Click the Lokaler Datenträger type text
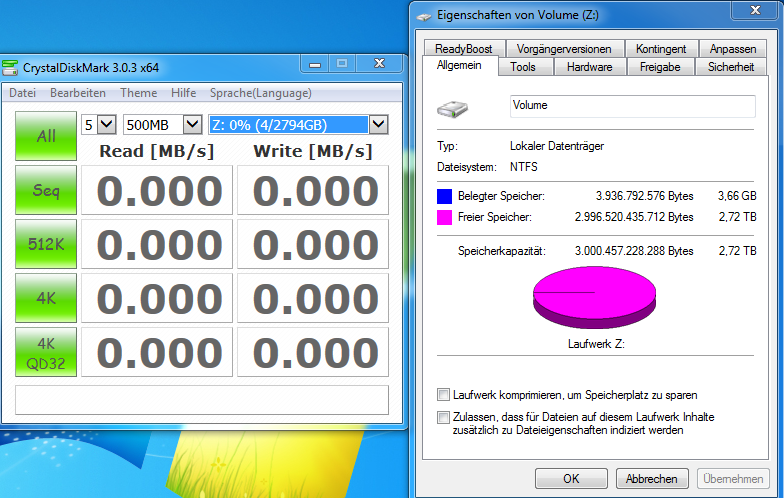Image resolution: width=784 pixels, height=498 pixels. tap(557, 146)
